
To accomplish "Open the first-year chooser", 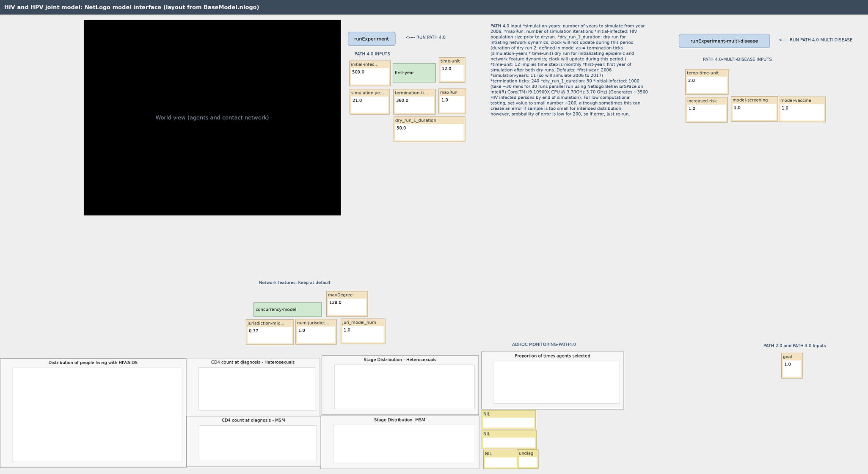I will (x=414, y=73).
